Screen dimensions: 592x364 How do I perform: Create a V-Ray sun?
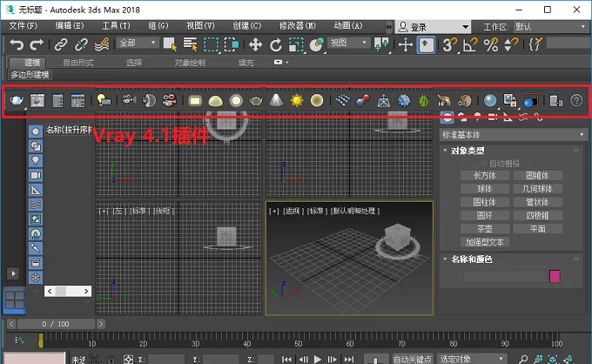pos(297,101)
